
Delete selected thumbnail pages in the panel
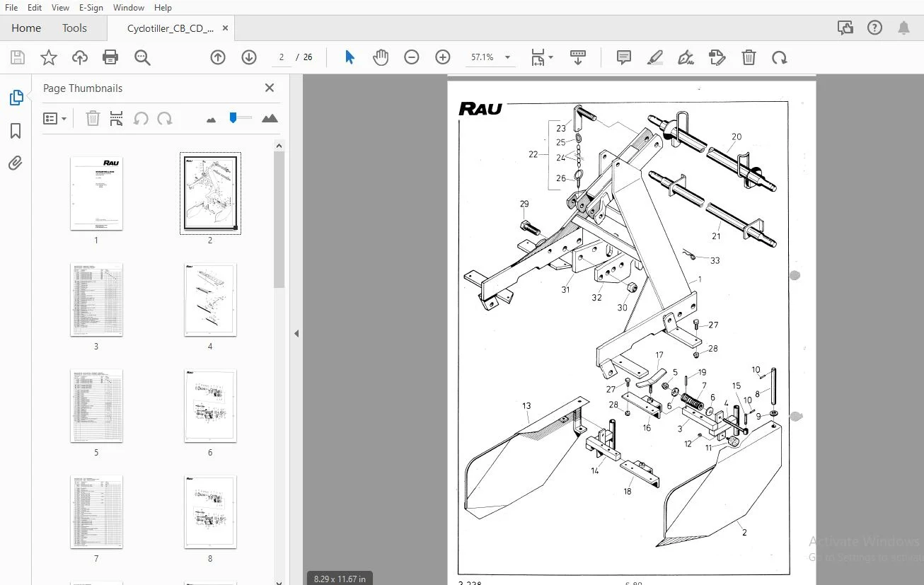93,118
